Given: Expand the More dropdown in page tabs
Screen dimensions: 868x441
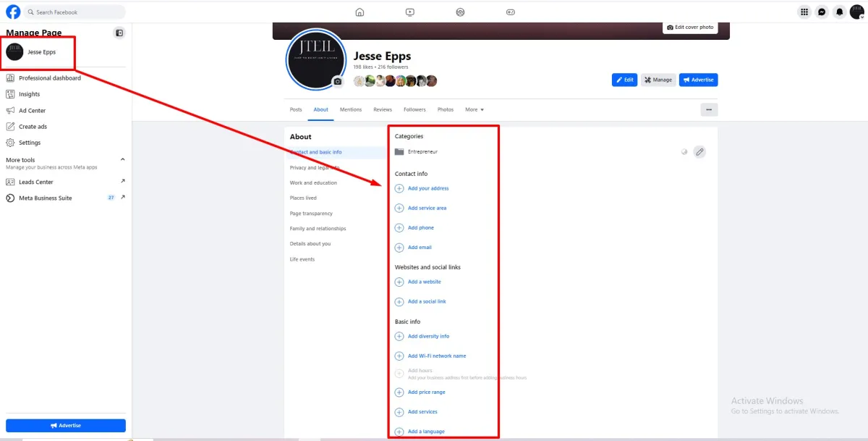Looking at the screenshot, I should pyautogui.click(x=475, y=109).
